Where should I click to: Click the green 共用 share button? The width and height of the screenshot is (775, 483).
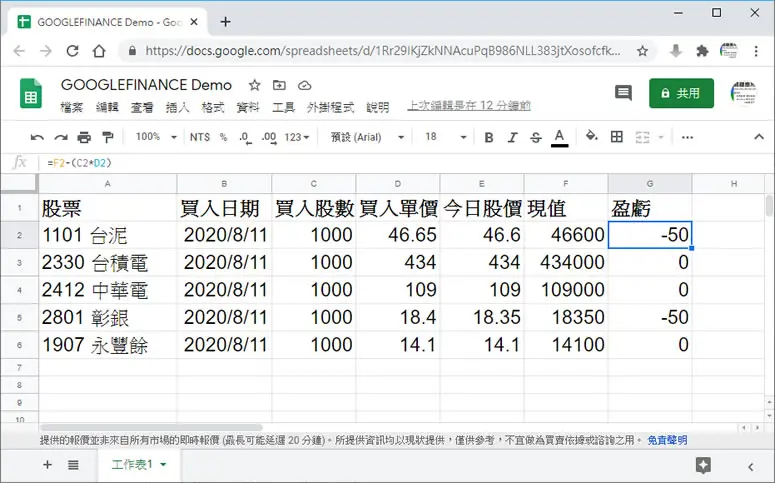(x=681, y=93)
